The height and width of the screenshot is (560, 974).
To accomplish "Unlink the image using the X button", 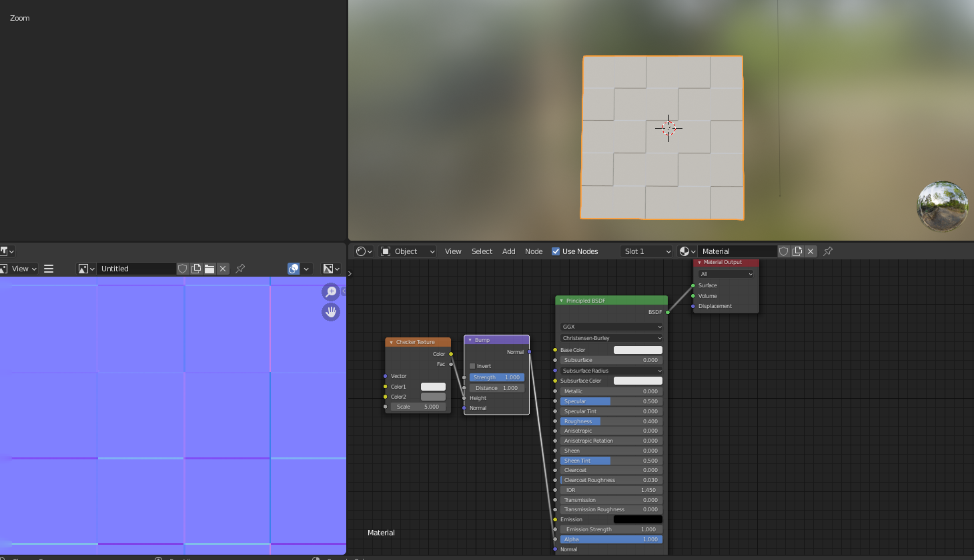I will tap(223, 269).
